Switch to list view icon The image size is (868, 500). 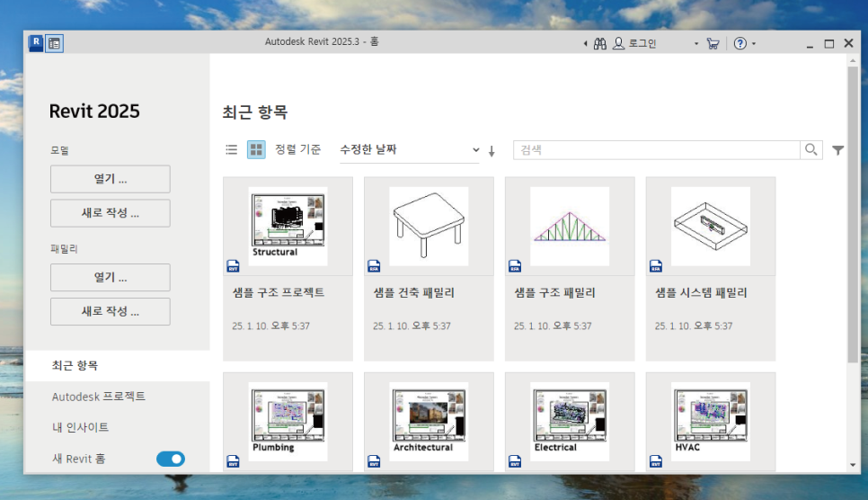232,149
